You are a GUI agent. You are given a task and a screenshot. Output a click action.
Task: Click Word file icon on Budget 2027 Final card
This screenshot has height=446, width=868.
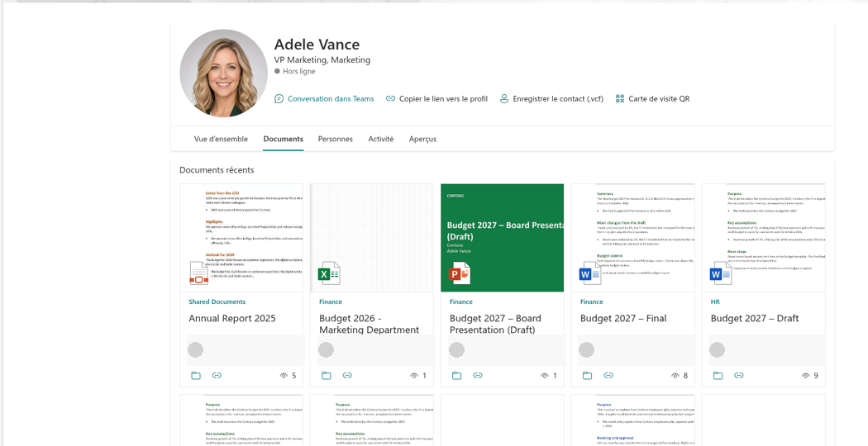[x=589, y=273]
